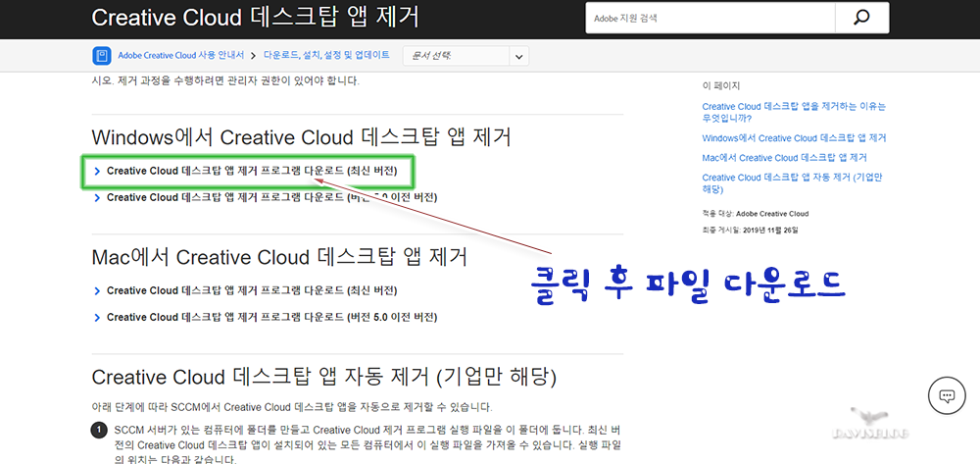Jump to Mac에서 Creative Cloud 데스크탑 앱 제거 sidebar link
This screenshot has width=980, height=464.
click(x=784, y=158)
